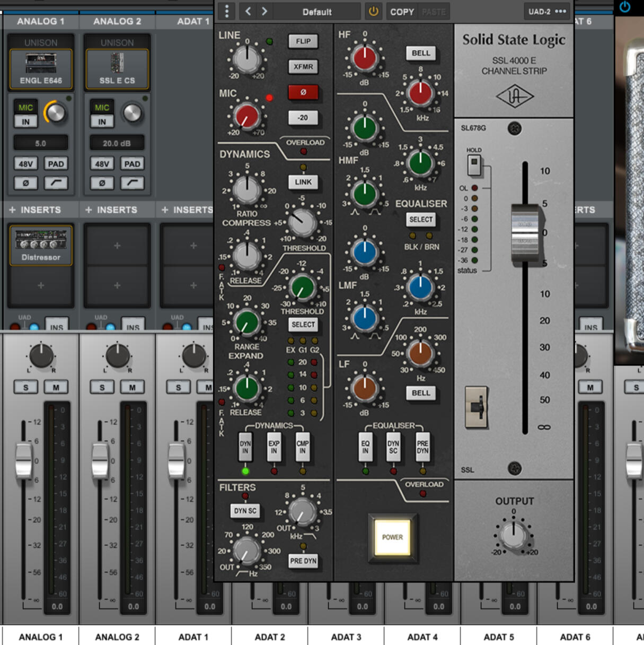Toggle the EQ IN switch
This screenshot has width=644, height=645.
[x=365, y=447]
